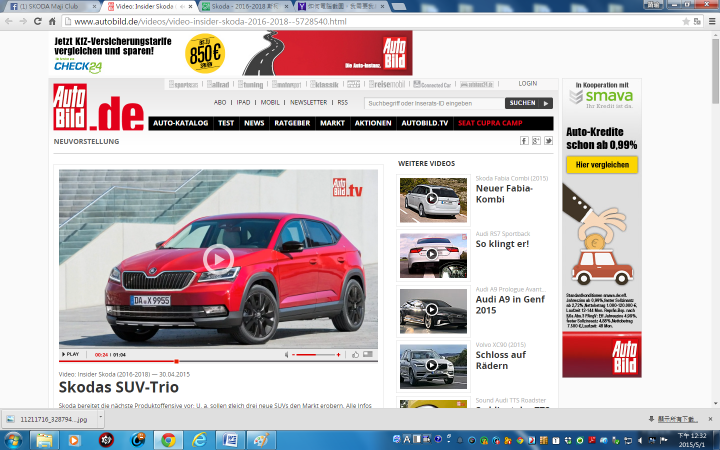Click the page vertical scrollbar

715,71
